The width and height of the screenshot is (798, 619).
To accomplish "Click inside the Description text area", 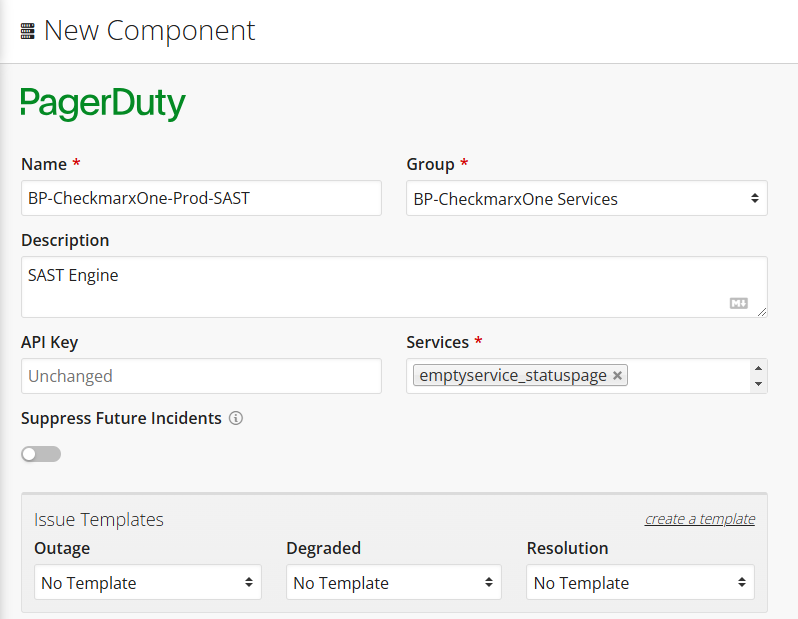I will pos(394,287).
